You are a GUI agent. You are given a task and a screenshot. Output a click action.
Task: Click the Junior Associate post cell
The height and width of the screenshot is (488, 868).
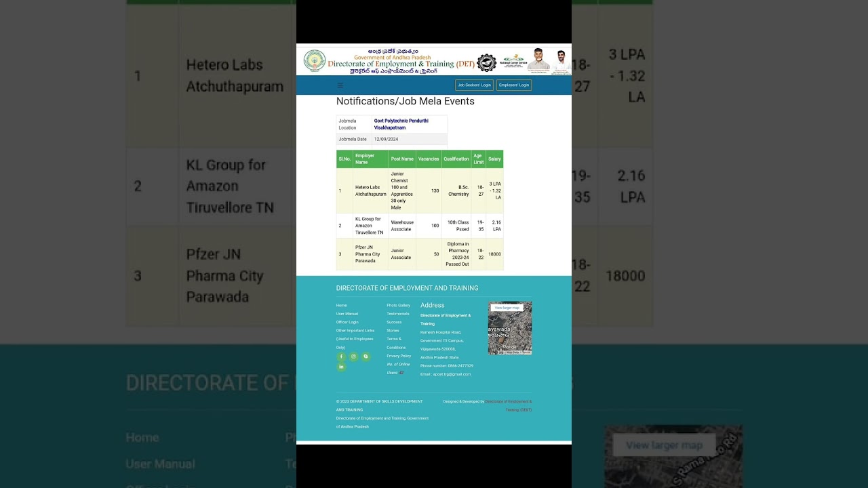coord(402,254)
